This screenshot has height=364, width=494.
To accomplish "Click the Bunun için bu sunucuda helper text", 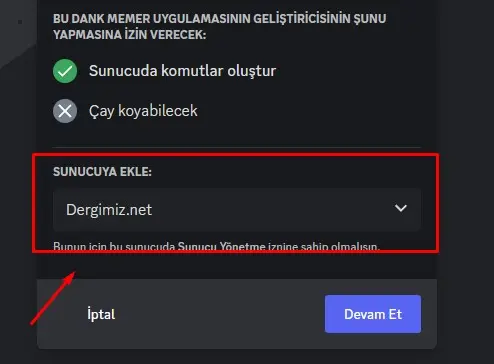I will (114, 247).
